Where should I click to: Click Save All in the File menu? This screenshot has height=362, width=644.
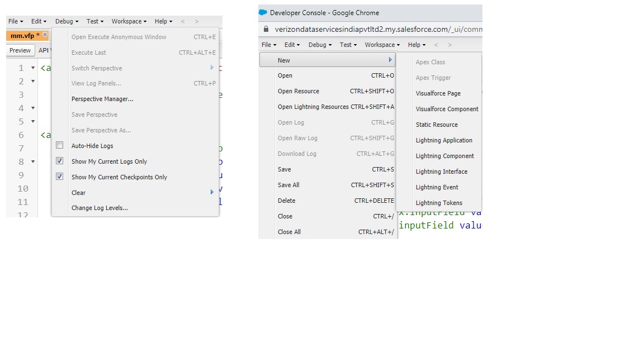[288, 185]
